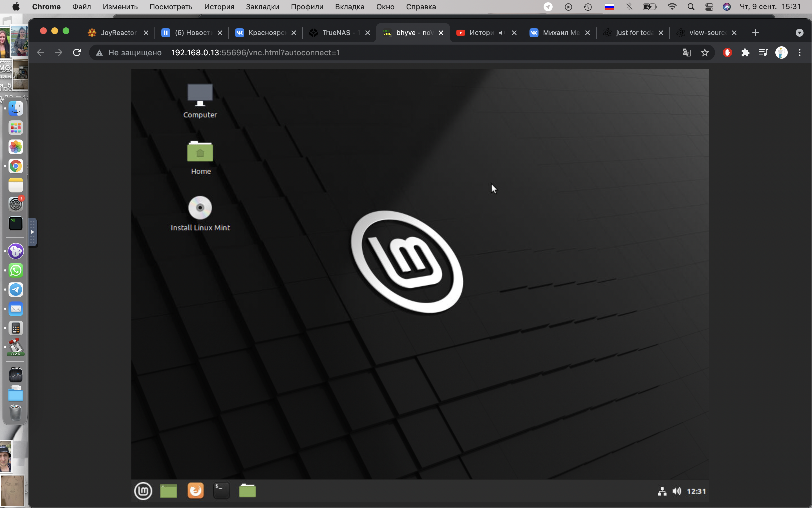This screenshot has height=508, width=812.
Task: Open Chrome extensions puzzle icon
Action: coord(745,52)
